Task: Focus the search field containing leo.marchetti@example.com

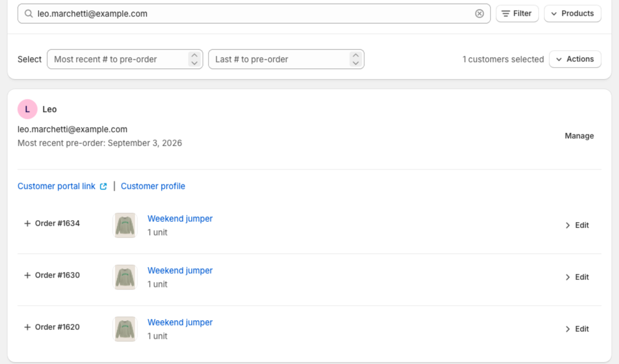Action: point(254,14)
